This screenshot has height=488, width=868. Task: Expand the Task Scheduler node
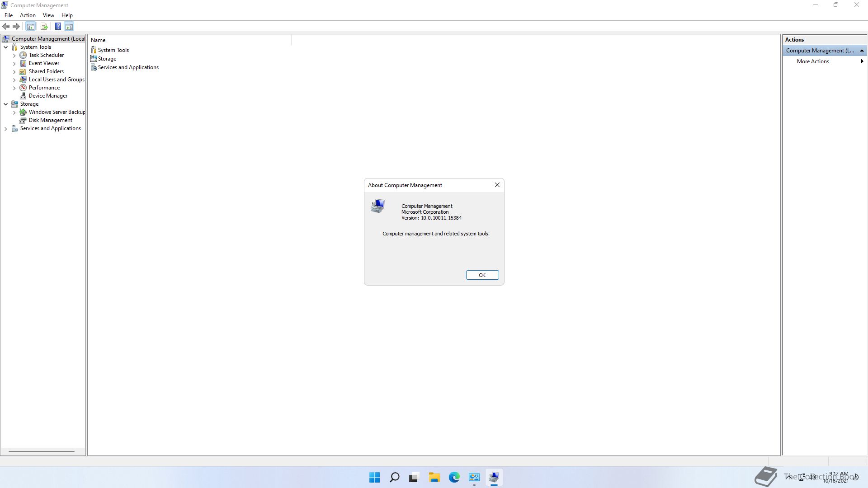pyautogui.click(x=14, y=56)
